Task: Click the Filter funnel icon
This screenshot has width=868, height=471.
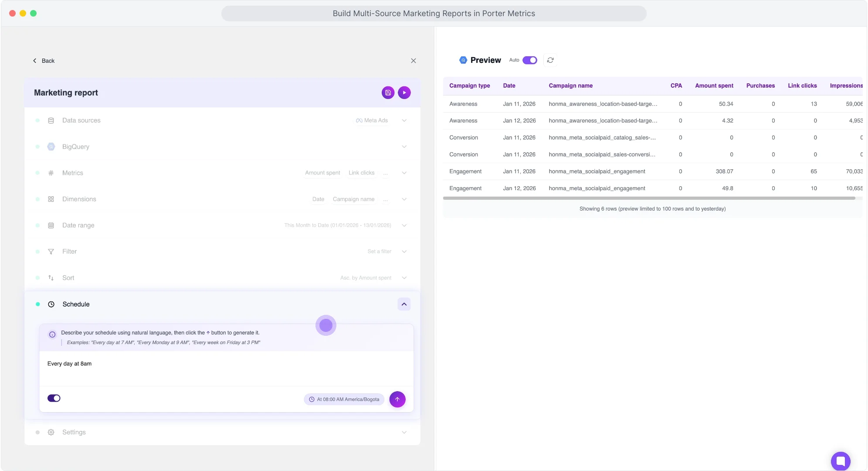Action: click(51, 251)
